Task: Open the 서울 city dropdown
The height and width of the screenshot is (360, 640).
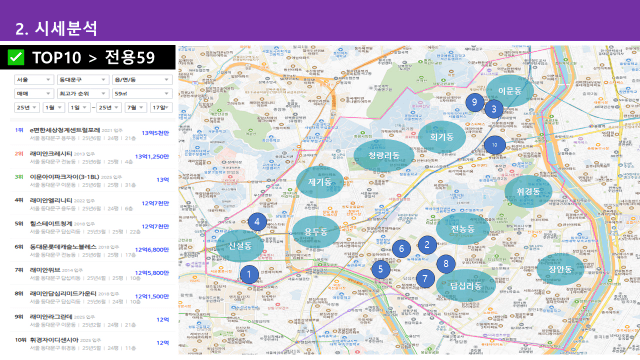Action: (33, 80)
